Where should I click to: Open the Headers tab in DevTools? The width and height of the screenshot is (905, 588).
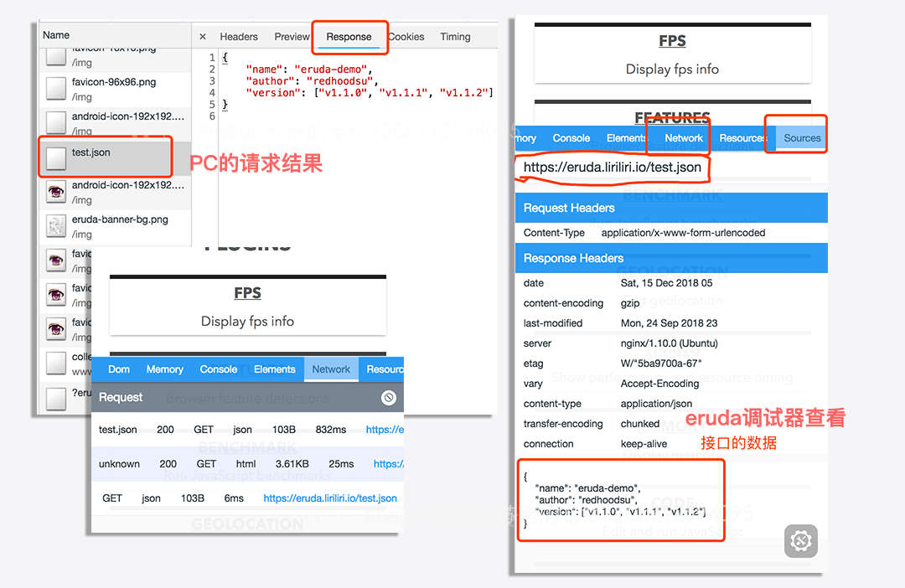[238, 37]
